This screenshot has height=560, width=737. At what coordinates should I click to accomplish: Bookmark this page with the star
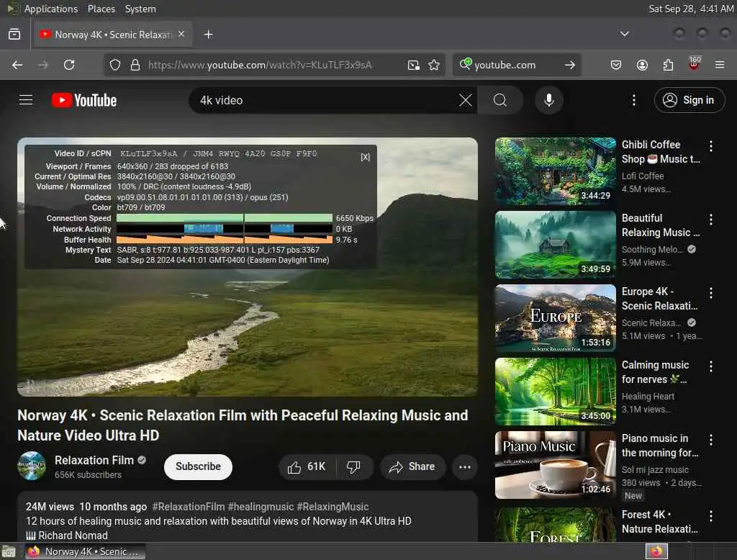point(434,65)
